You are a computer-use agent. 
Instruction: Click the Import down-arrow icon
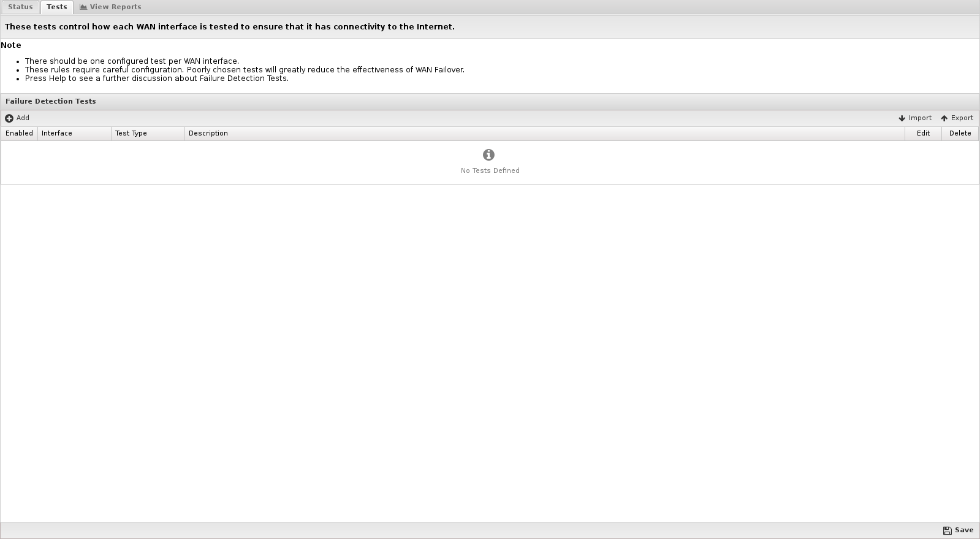click(902, 118)
